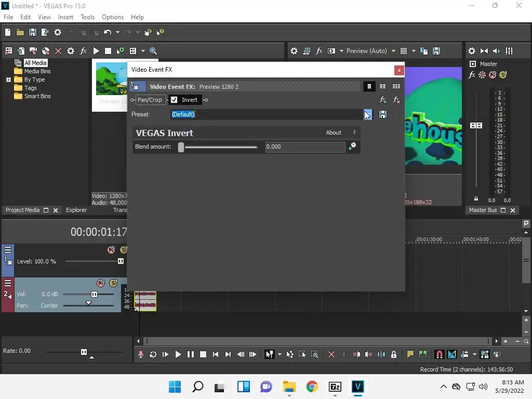Image resolution: width=532 pixels, height=399 pixels.
Task: Click the overlays grid icon in preview
Action: (403, 51)
